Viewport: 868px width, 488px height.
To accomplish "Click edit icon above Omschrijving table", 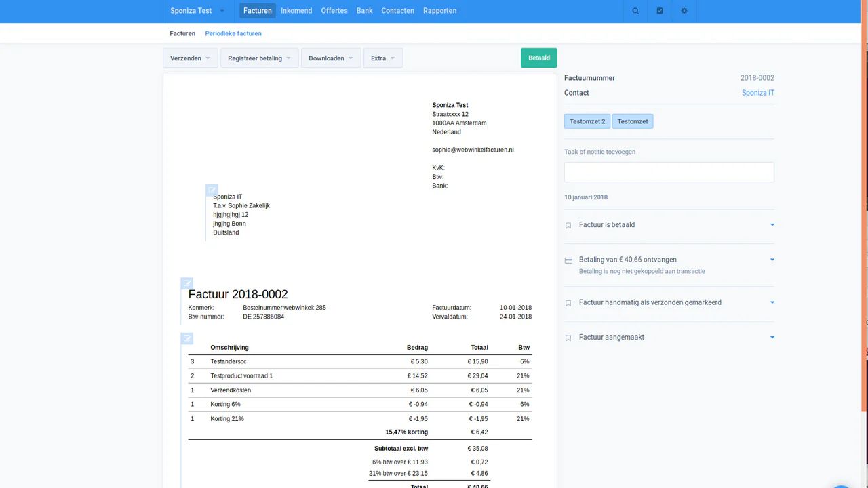I will (187, 338).
